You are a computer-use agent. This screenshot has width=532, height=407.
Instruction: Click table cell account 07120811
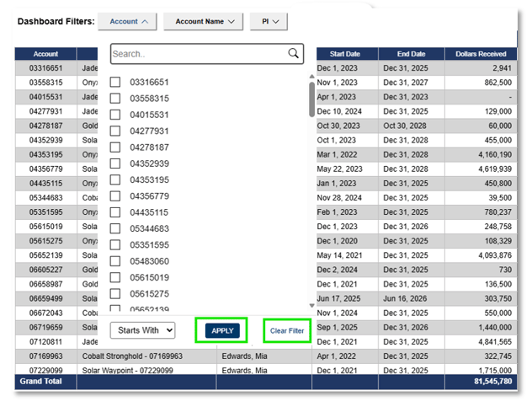tap(45, 341)
